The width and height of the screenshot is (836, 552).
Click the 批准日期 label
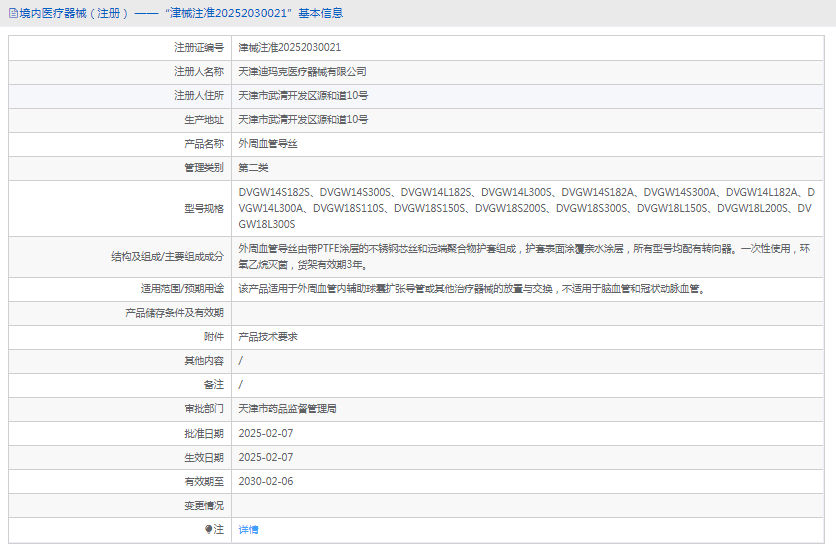point(204,434)
